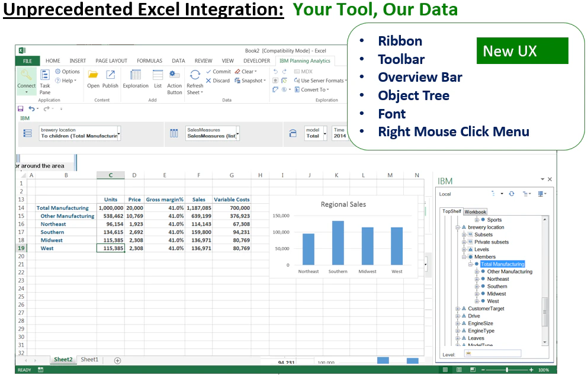This screenshot has width=588, height=375.
Task: Click the Refresh Sheet icon
Action: pos(195,75)
